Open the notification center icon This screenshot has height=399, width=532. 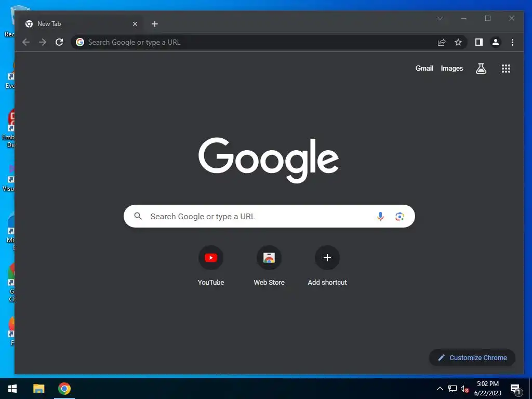click(515, 389)
